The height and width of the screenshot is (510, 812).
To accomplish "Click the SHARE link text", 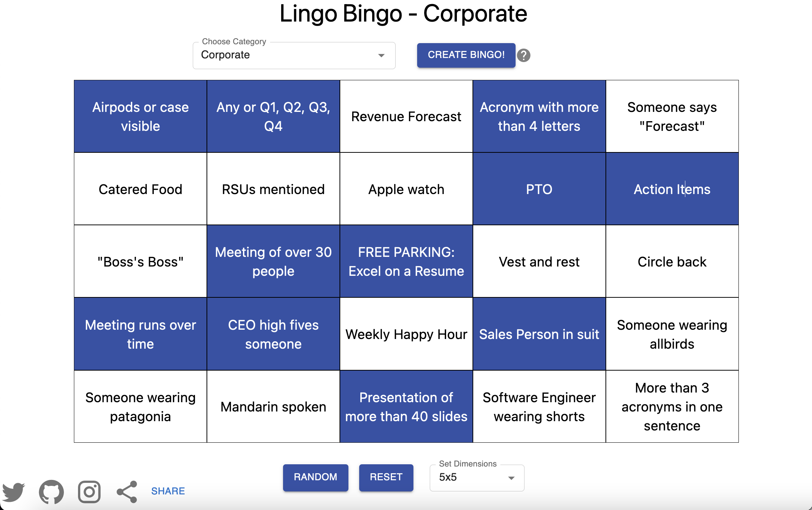I will [168, 491].
